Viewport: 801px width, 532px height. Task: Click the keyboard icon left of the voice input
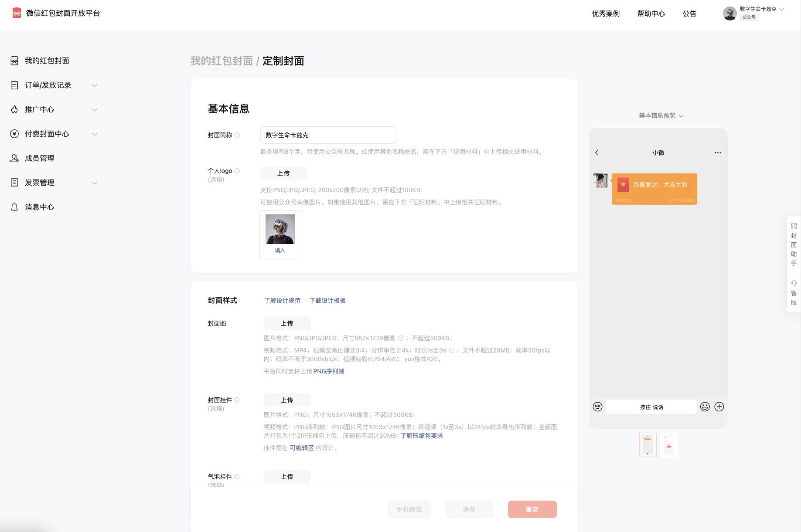click(x=598, y=407)
